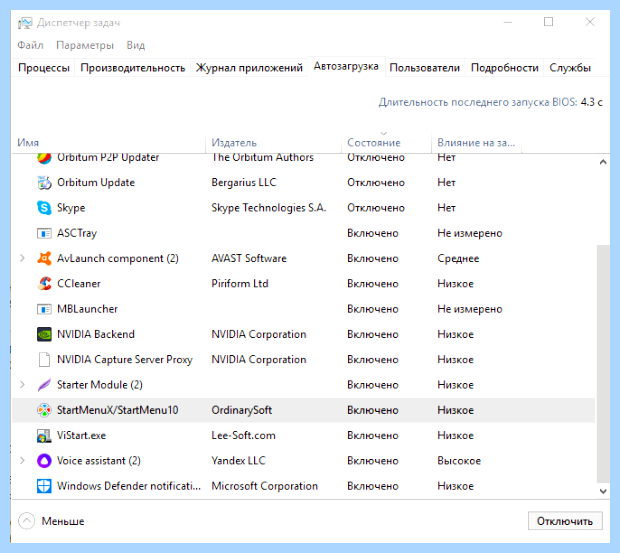Click the Меньше label

pyautogui.click(x=63, y=521)
